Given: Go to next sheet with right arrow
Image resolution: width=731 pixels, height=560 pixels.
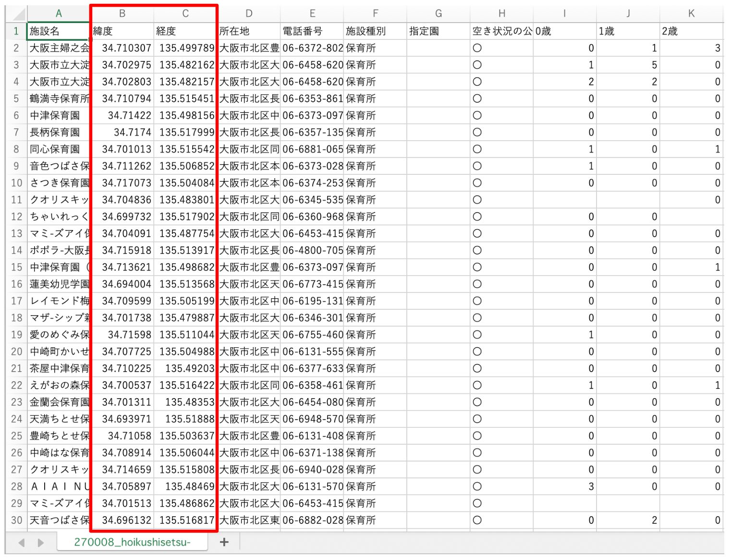Looking at the screenshot, I should 41,543.
